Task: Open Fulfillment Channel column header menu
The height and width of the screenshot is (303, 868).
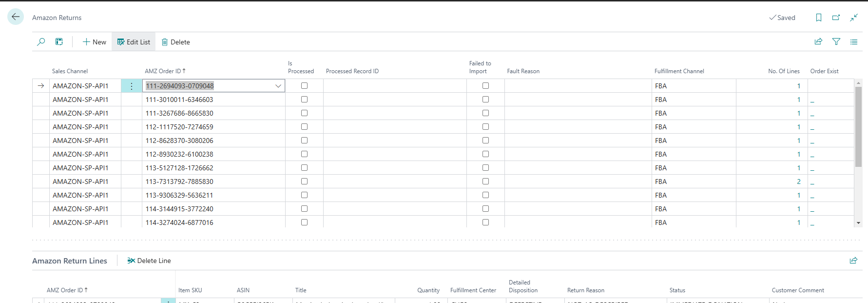Action: tap(679, 71)
